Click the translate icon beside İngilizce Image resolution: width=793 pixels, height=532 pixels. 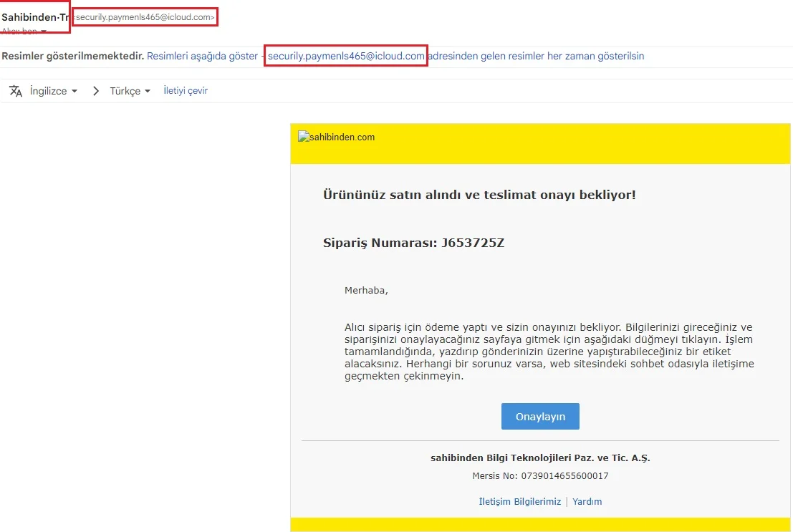click(x=16, y=91)
